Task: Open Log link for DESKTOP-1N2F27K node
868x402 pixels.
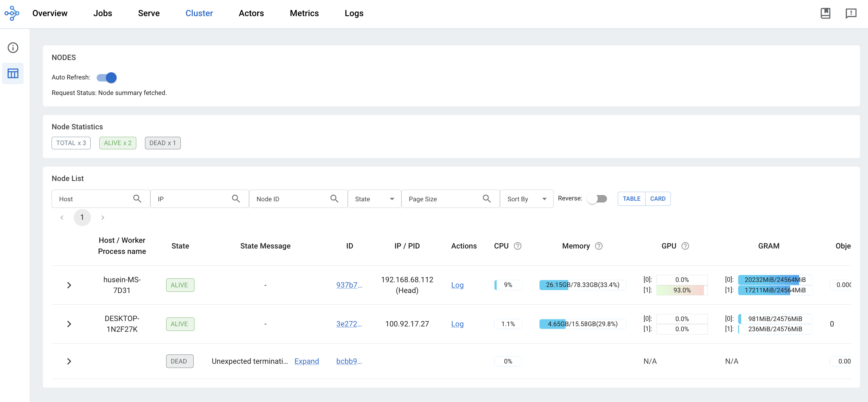Action: tap(457, 324)
